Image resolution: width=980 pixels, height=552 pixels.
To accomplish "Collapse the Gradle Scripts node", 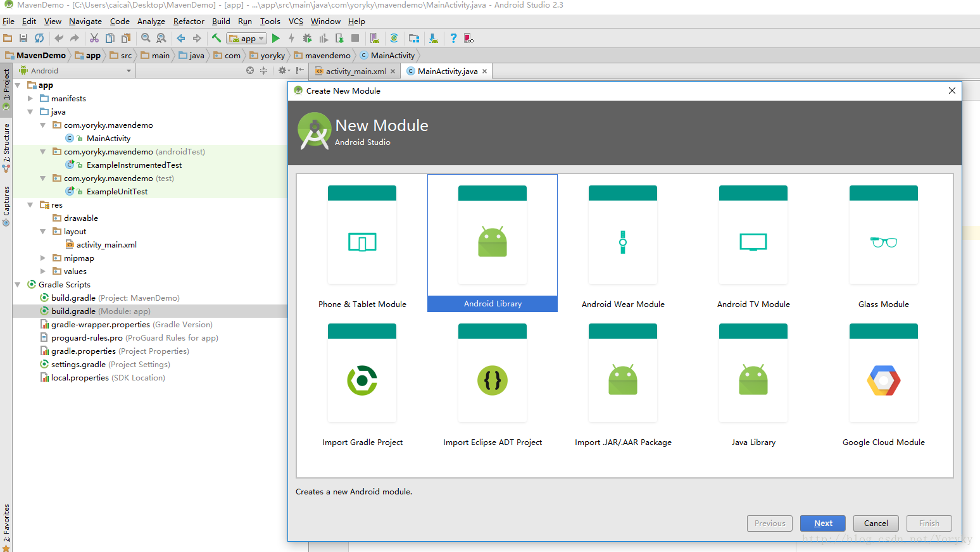I will coord(18,284).
